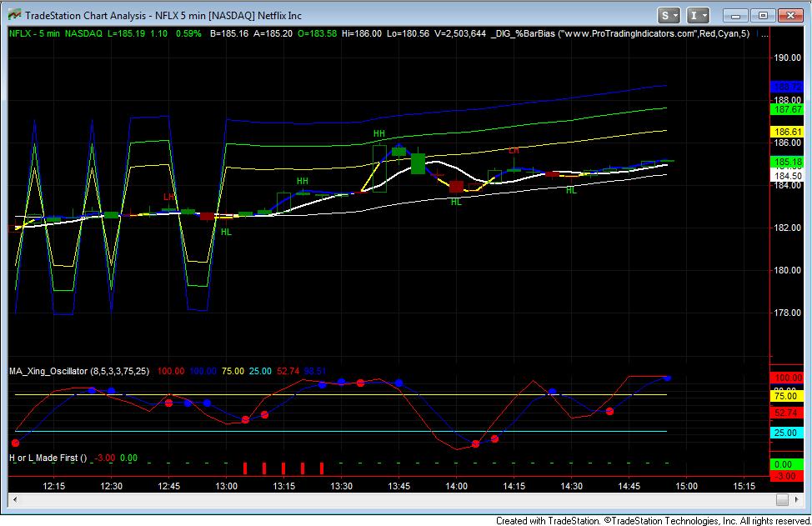Click the 182.00 price axis label
This screenshot has width=812, height=526.
pyautogui.click(x=787, y=228)
